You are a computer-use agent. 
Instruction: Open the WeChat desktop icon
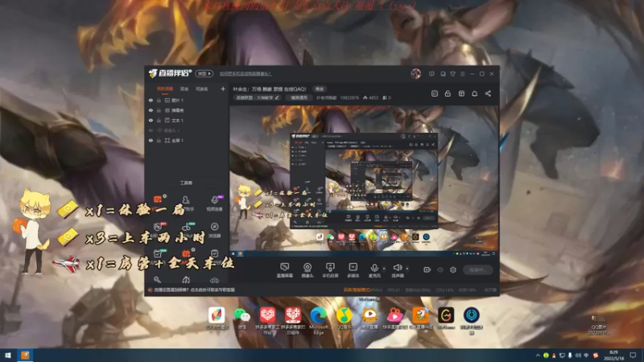click(242, 319)
